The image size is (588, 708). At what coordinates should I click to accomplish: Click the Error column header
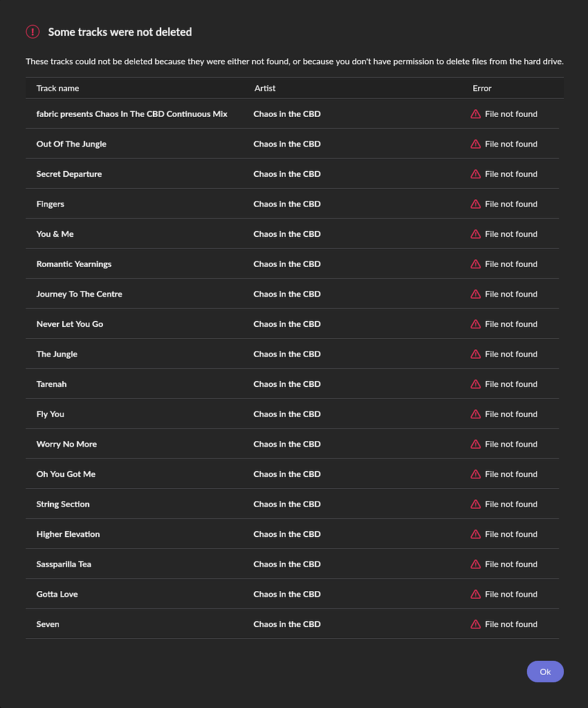coord(482,88)
